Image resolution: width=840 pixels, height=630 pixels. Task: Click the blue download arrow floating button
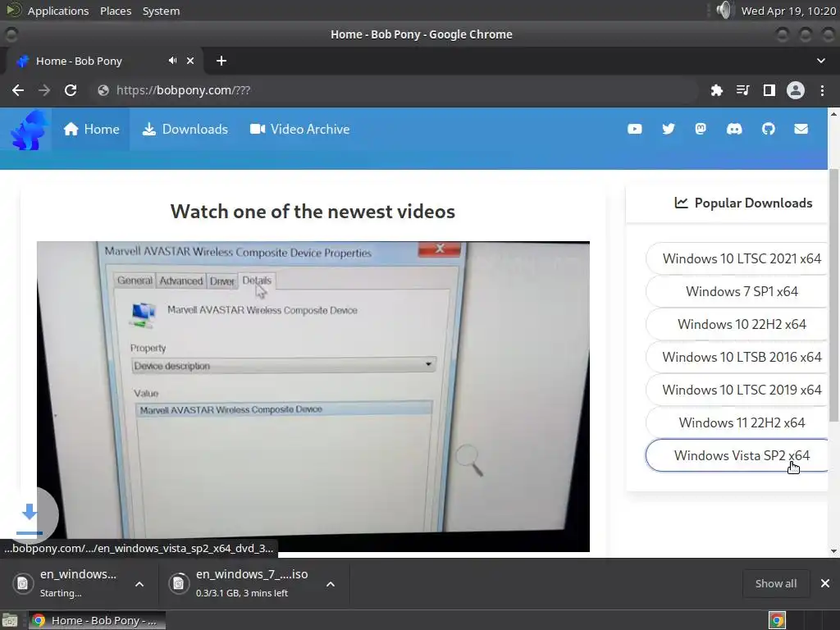pyautogui.click(x=30, y=515)
